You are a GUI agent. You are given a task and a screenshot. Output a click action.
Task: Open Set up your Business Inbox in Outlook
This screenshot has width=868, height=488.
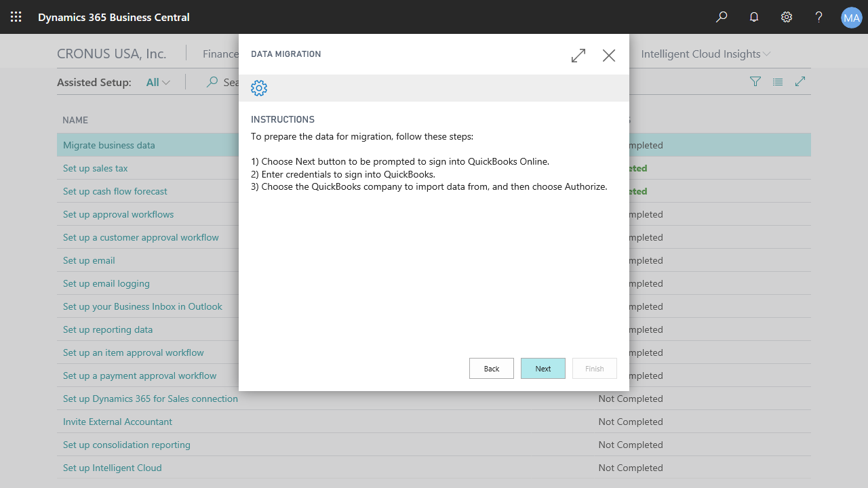click(x=142, y=306)
